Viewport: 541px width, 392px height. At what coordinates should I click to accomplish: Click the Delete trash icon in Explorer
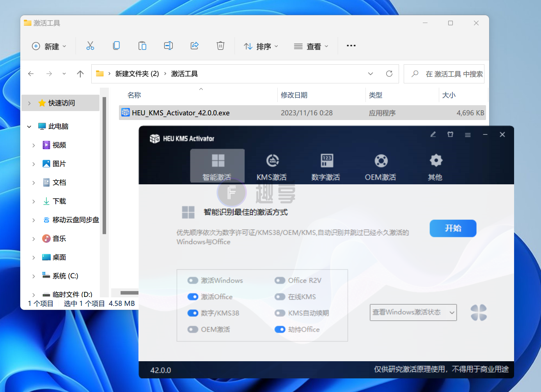pyautogui.click(x=220, y=46)
